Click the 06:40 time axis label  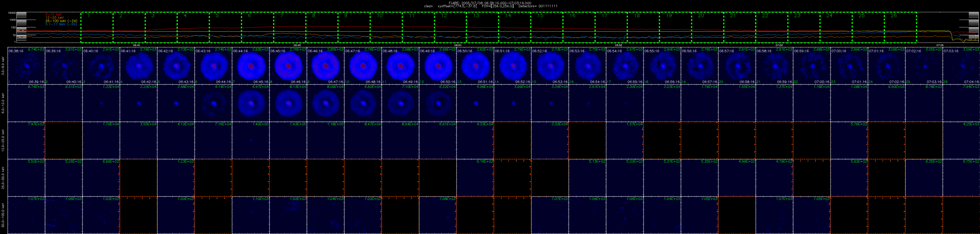click(x=137, y=45)
